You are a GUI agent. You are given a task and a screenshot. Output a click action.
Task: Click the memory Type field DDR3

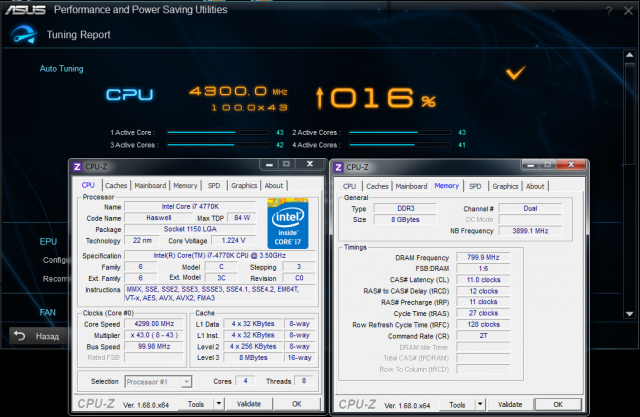click(x=406, y=208)
